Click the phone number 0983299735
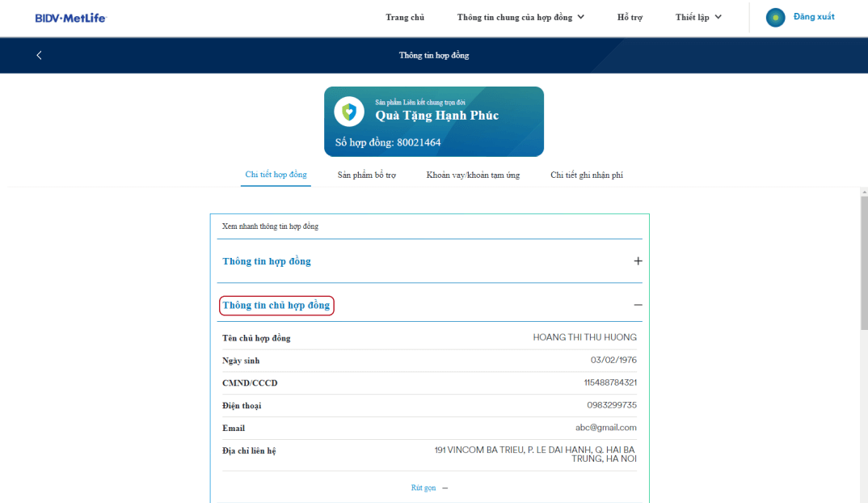The height and width of the screenshot is (503, 868). (x=612, y=405)
